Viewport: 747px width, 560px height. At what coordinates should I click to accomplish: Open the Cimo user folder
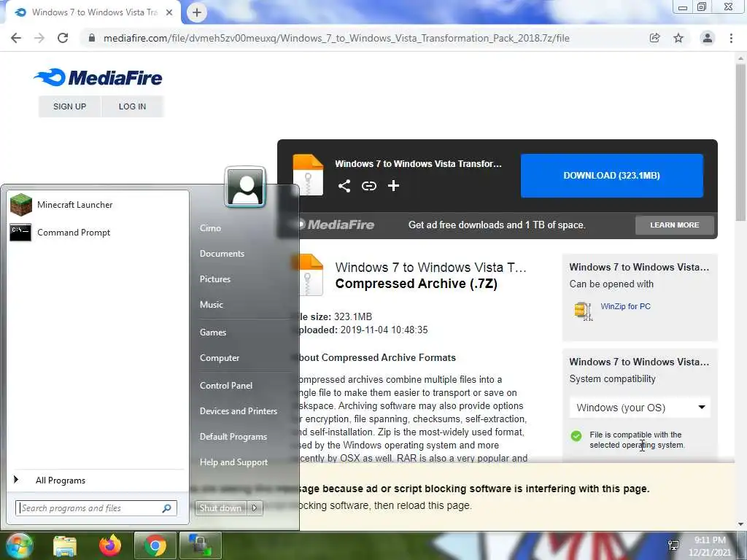210,228
